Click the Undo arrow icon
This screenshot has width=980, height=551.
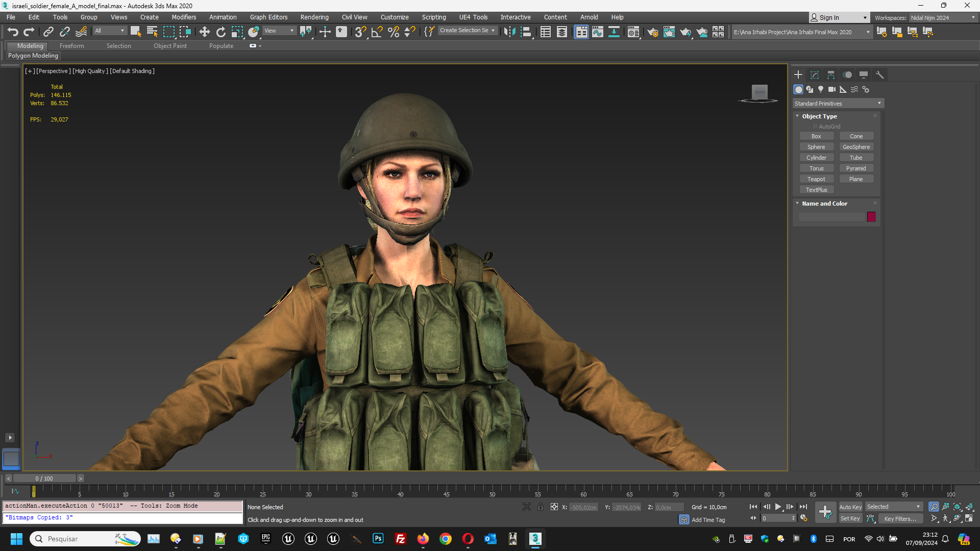point(13,32)
